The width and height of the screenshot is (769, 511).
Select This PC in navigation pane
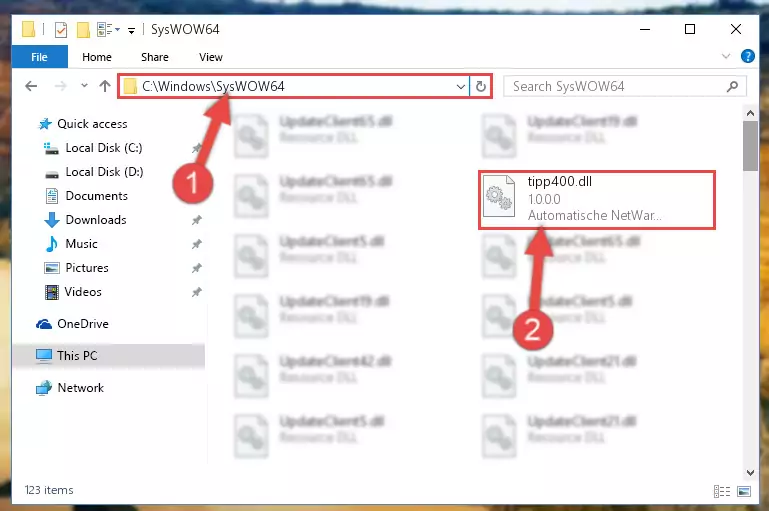point(77,356)
